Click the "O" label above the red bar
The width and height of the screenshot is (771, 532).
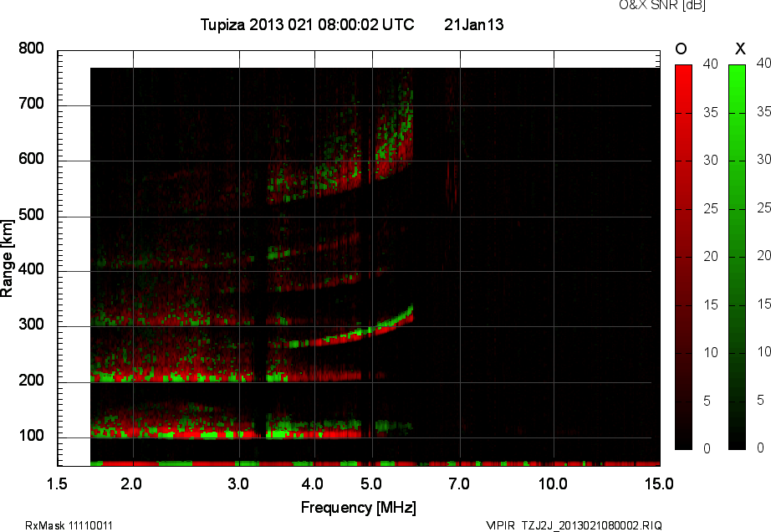tap(682, 49)
